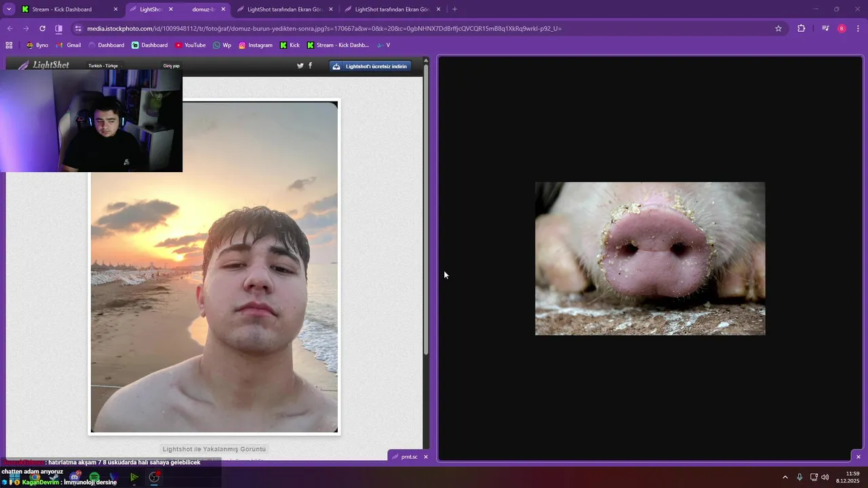Open the volume speaker tray icon
This screenshot has height=488, width=868.
click(825, 477)
